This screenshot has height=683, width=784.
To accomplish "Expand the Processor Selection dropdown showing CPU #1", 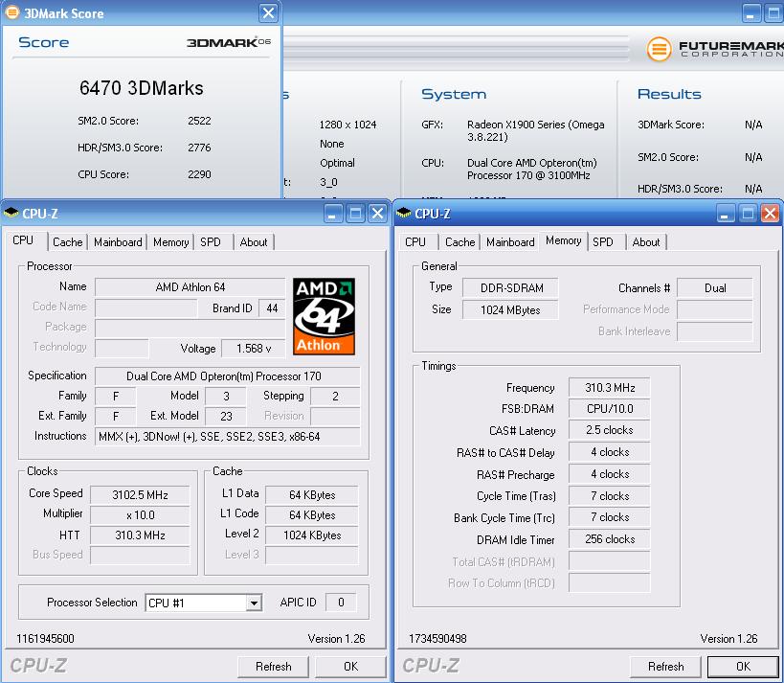I will [x=254, y=603].
